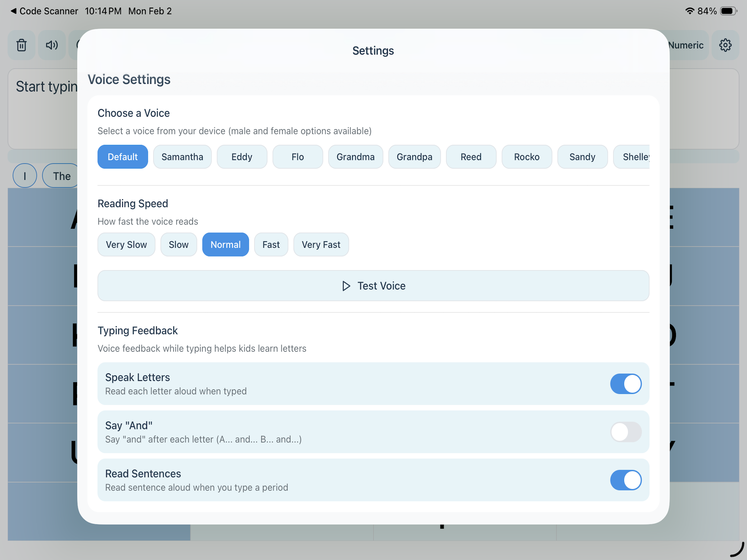Set reading speed to Very Fast
The height and width of the screenshot is (560, 747).
[321, 245]
